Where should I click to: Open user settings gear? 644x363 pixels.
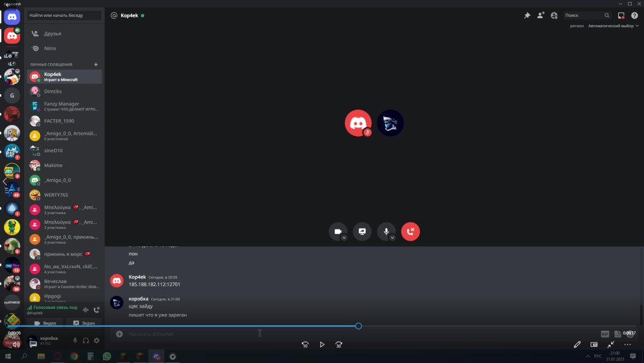point(97,340)
